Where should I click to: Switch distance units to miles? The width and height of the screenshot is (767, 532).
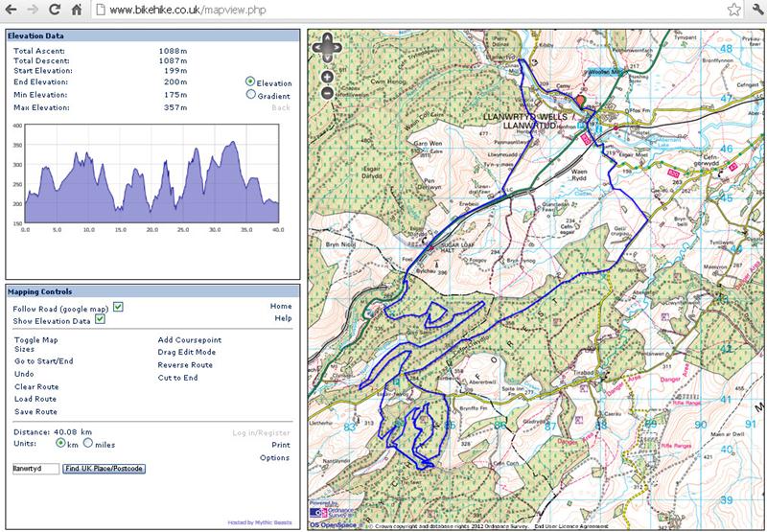[88, 443]
